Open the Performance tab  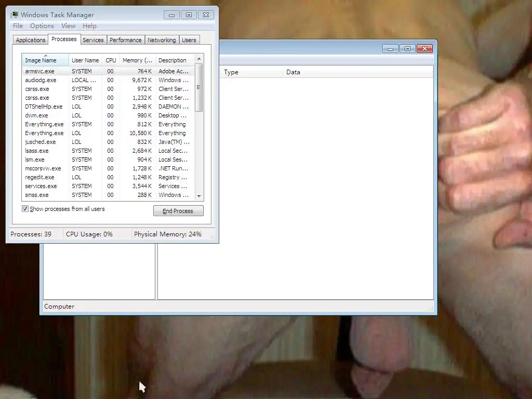click(x=126, y=40)
